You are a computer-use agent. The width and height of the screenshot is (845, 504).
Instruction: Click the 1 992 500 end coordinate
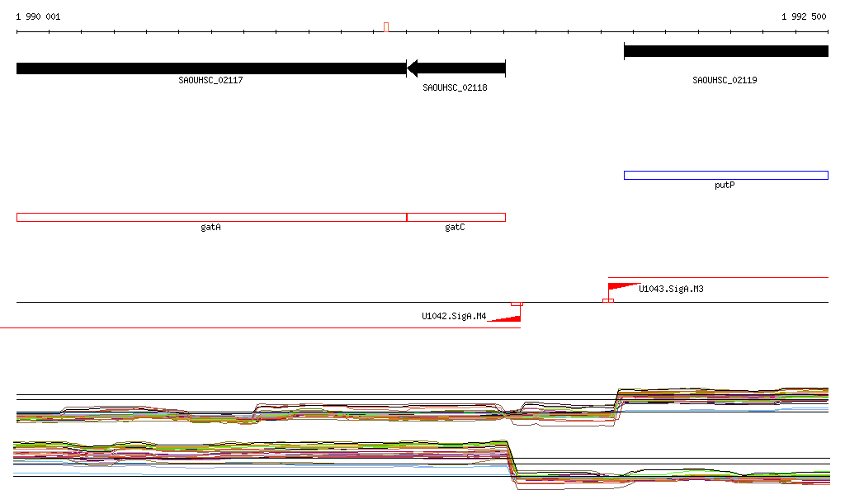click(x=804, y=16)
